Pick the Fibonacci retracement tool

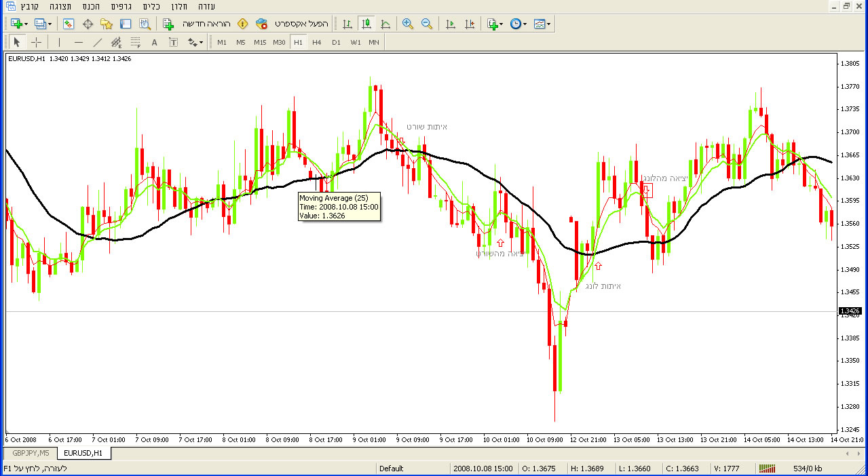[x=135, y=42]
